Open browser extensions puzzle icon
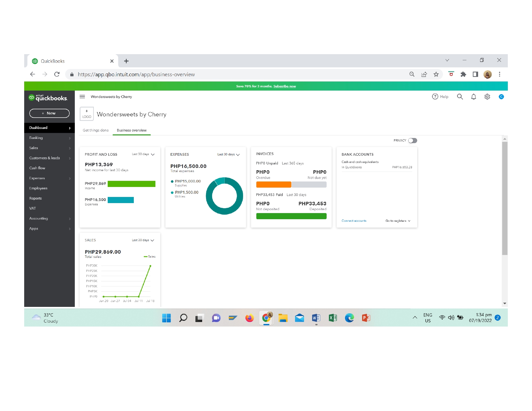This screenshot has width=532, height=411. click(463, 74)
